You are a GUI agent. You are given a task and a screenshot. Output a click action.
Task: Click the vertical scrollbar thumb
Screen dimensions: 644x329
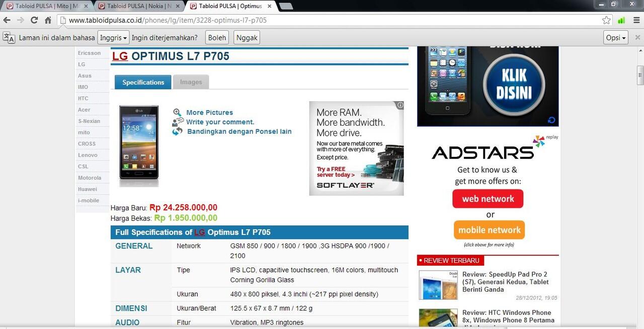[640, 74]
